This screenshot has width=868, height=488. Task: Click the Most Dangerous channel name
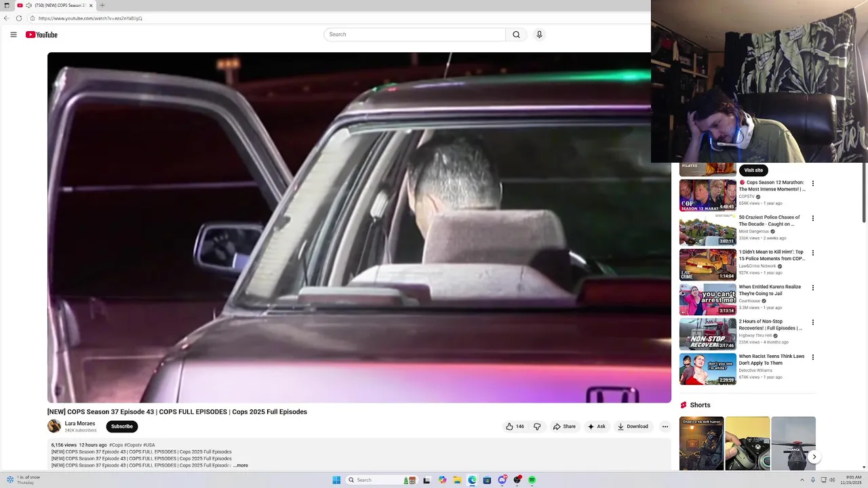click(753, 231)
